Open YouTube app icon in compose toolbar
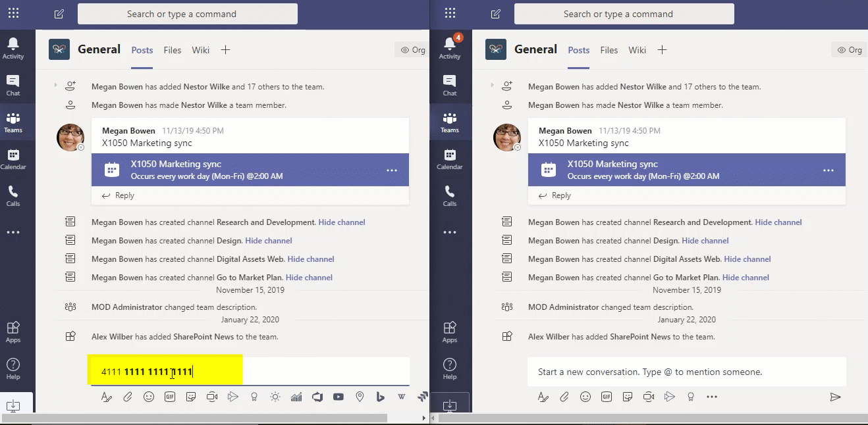Viewport: 868px width, 425px height. 339,397
